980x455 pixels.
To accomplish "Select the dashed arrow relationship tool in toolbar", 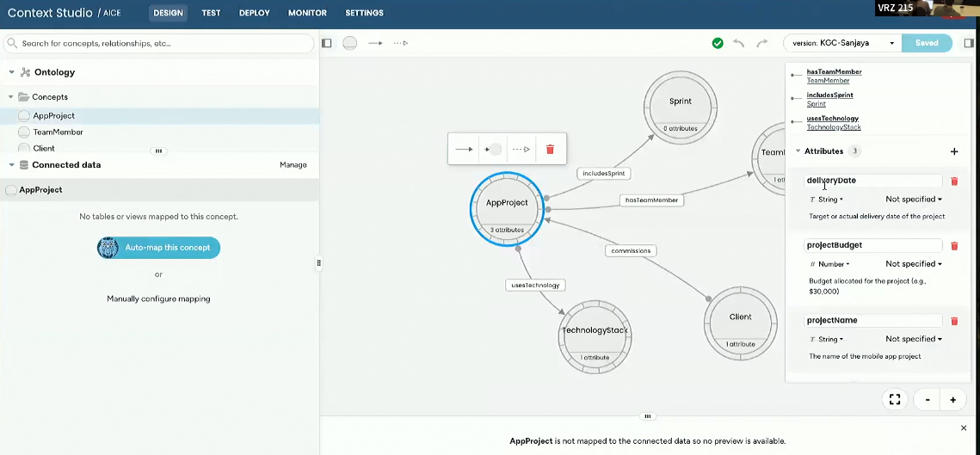I will tap(401, 43).
